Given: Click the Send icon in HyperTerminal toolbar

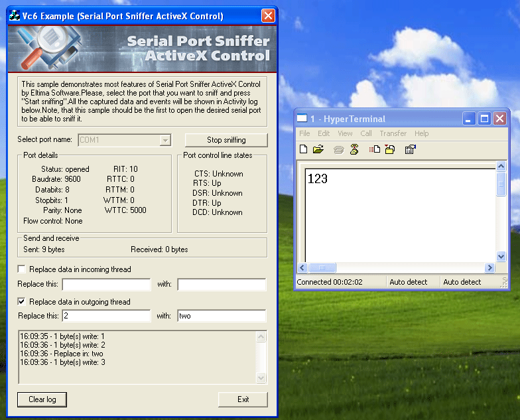Looking at the screenshot, I should click(374, 150).
